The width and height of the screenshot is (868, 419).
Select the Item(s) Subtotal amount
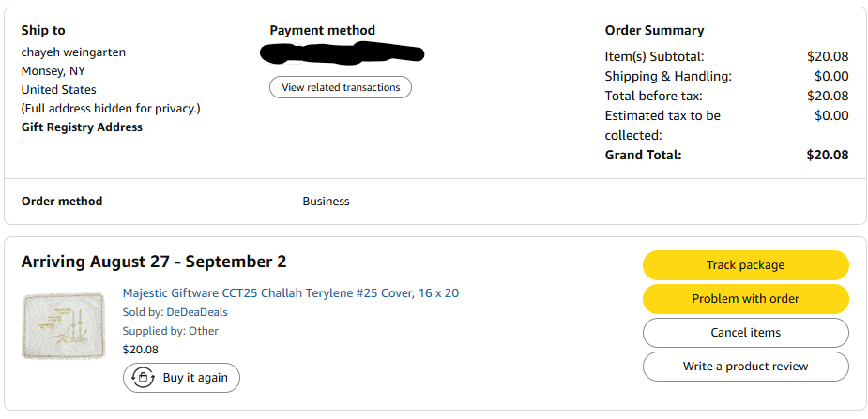[x=827, y=56]
